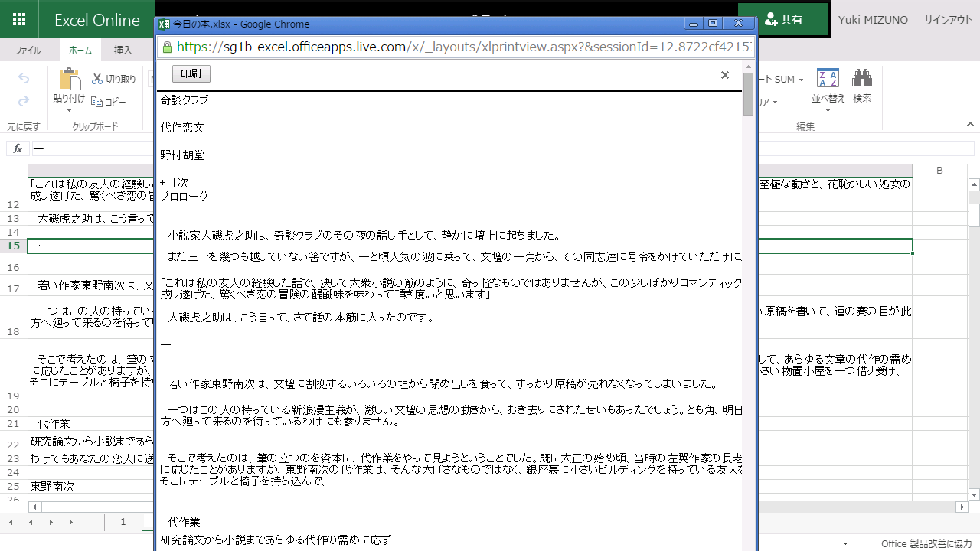Click the Paste clipboard icon
This screenshot has width=980, height=551.
pyautogui.click(x=70, y=79)
